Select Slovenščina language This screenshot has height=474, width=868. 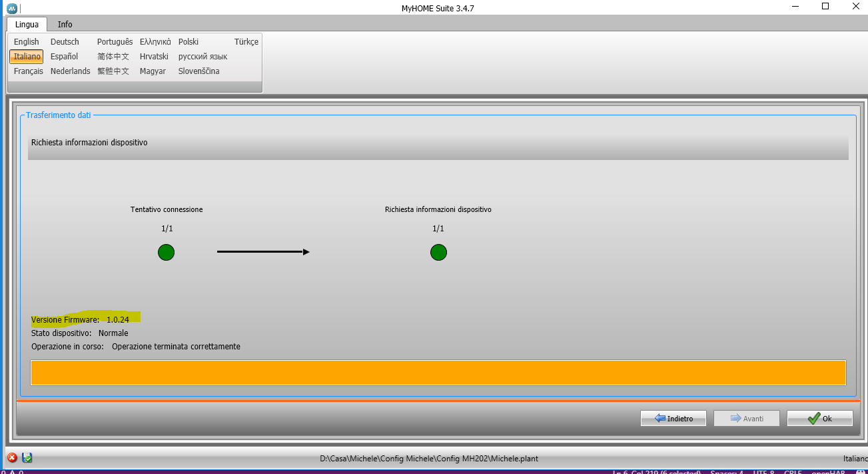pos(199,71)
